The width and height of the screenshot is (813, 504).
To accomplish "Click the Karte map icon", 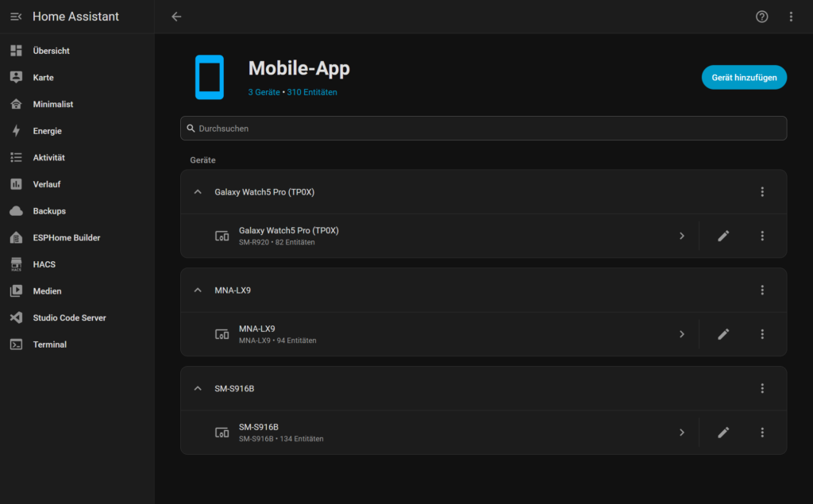I will tap(16, 77).
